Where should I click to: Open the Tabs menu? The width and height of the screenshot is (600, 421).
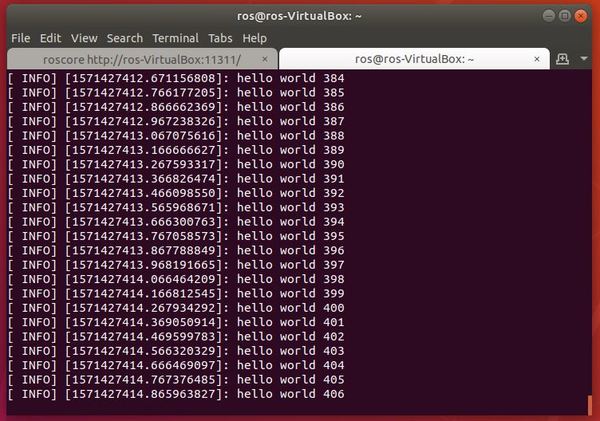click(220, 38)
